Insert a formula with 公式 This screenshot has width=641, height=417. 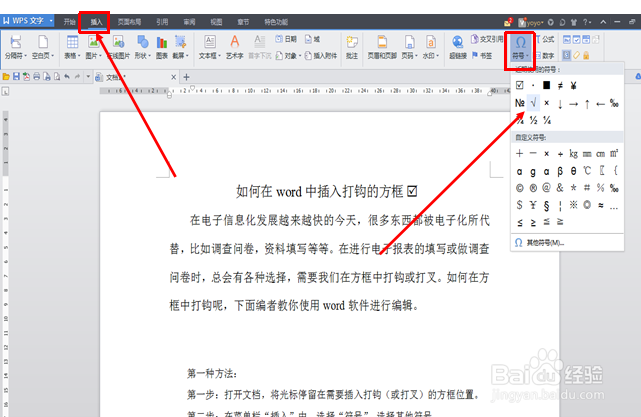[545, 39]
